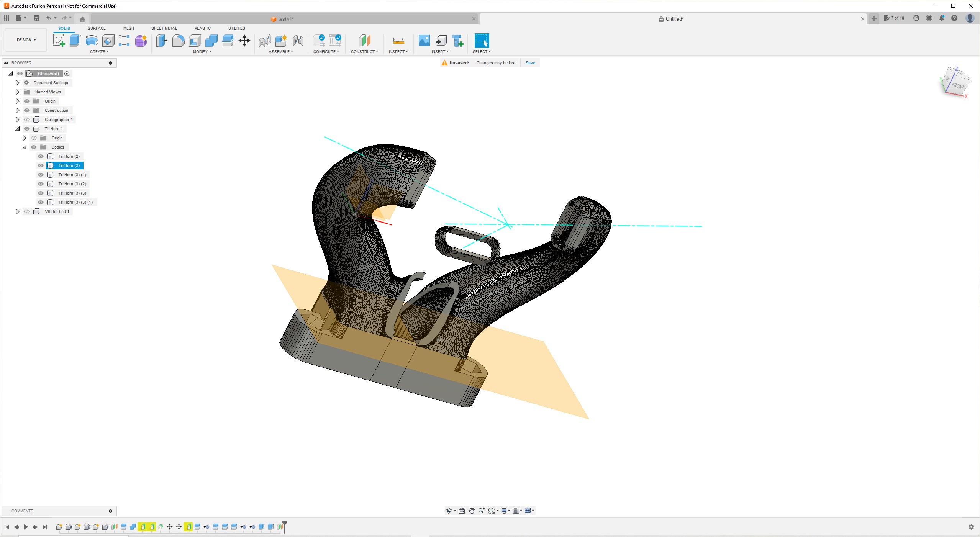Activate the Move/Copy tool
Screen dimensions: 980x537
click(x=244, y=41)
